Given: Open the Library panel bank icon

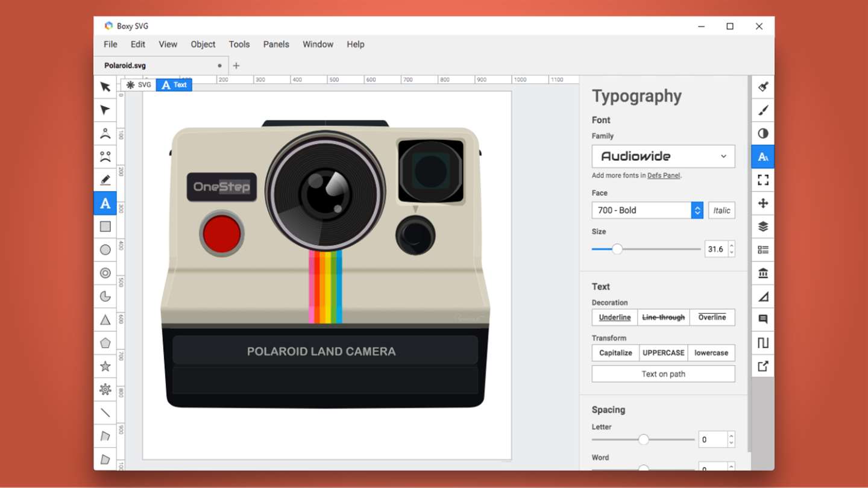Looking at the screenshot, I should click(x=763, y=273).
